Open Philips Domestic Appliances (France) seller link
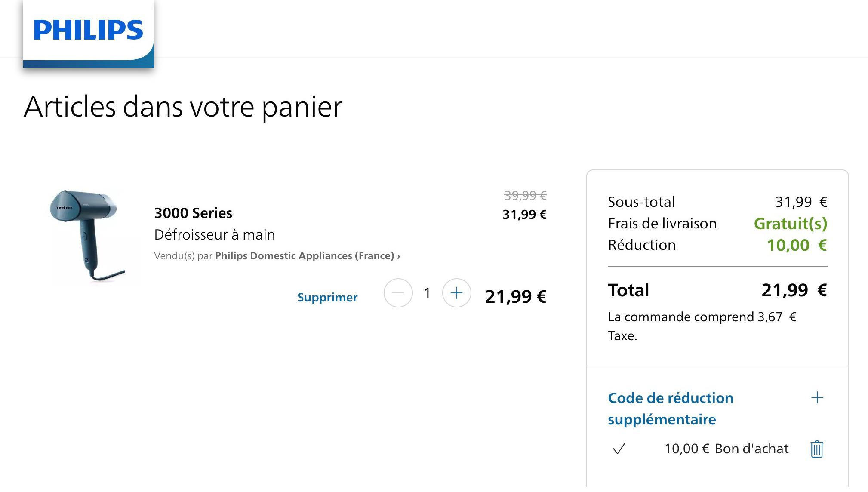This screenshot has height=492, width=868. [x=305, y=256]
